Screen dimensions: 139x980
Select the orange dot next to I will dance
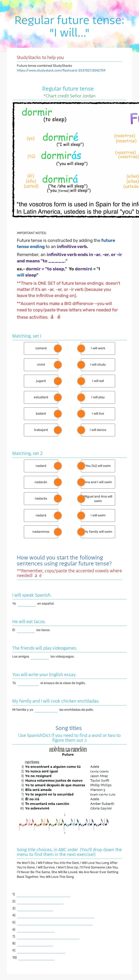[81, 430]
